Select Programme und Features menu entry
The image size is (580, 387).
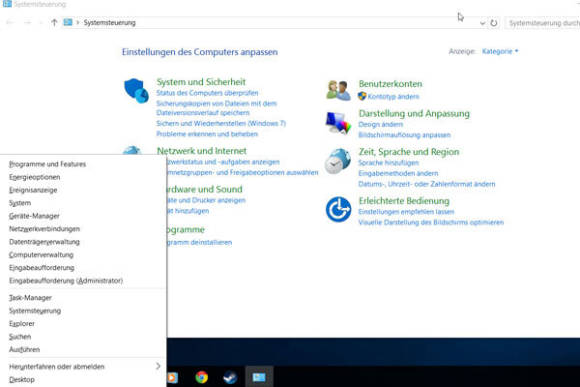(47, 164)
